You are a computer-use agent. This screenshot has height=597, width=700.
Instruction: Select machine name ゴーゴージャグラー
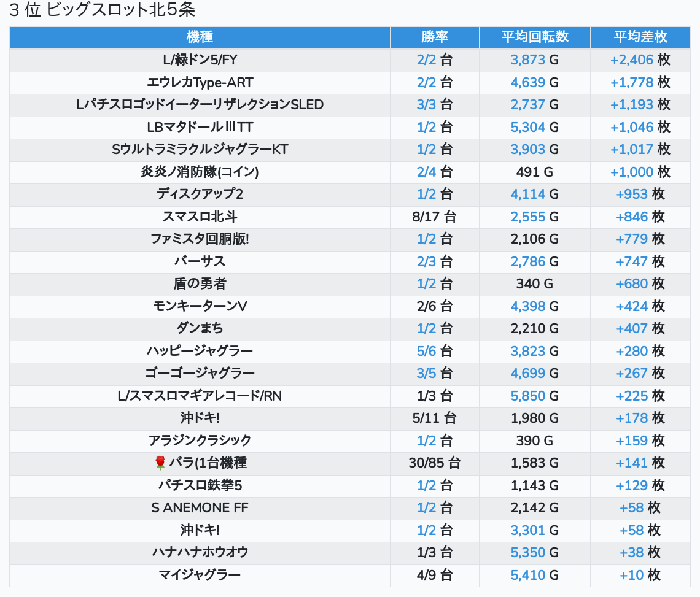point(200,374)
